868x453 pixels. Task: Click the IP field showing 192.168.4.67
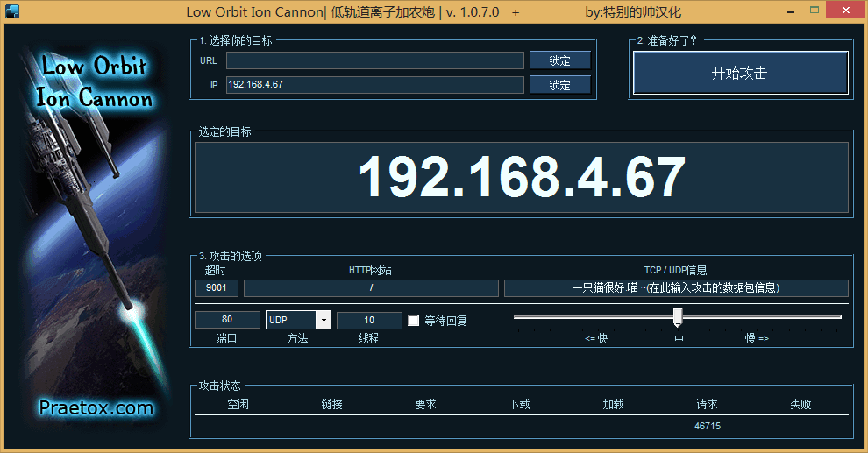pyautogui.click(x=374, y=85)
